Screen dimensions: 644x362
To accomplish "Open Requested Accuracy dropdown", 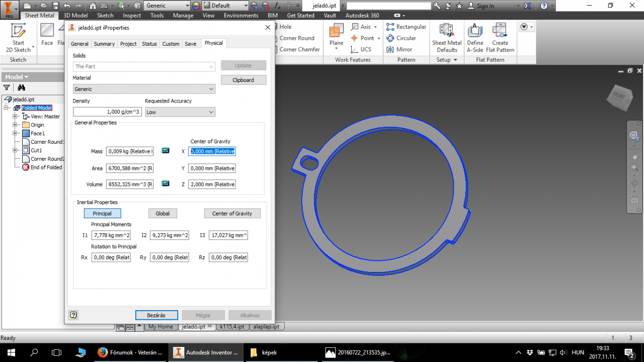I will coord(180,112).
